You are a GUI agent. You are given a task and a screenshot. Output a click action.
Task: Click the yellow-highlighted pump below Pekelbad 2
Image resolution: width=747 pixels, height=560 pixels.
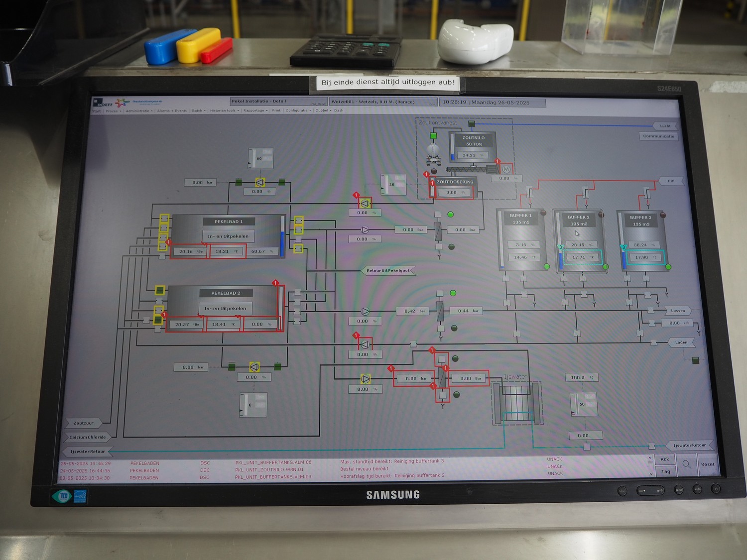click(x=254, y=367)
